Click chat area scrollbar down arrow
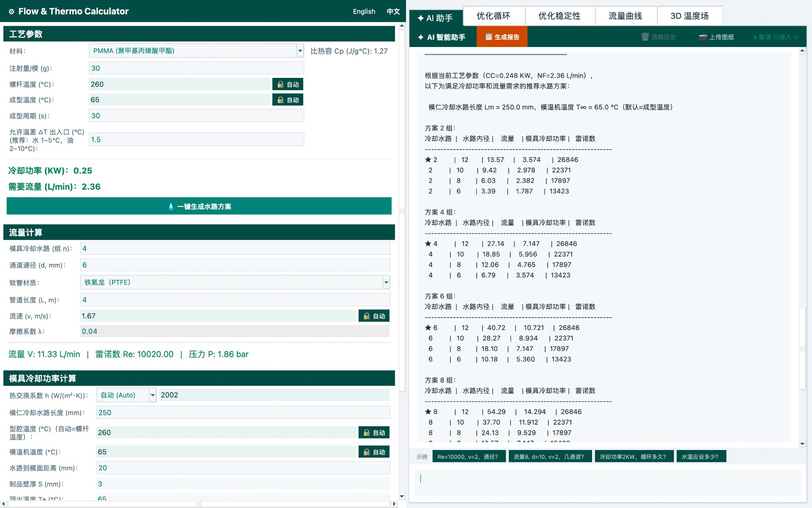 802,444
